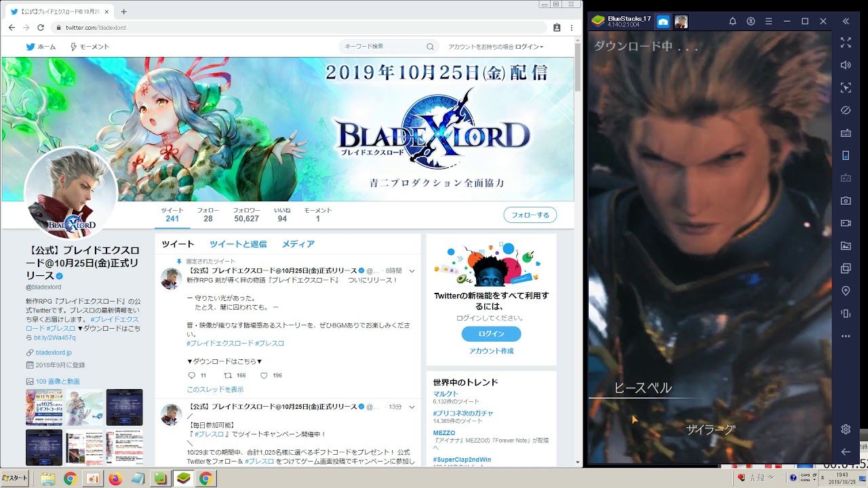Click the account creation link
The width and height of the screenshot is (868, 488).
coord(491,351)
